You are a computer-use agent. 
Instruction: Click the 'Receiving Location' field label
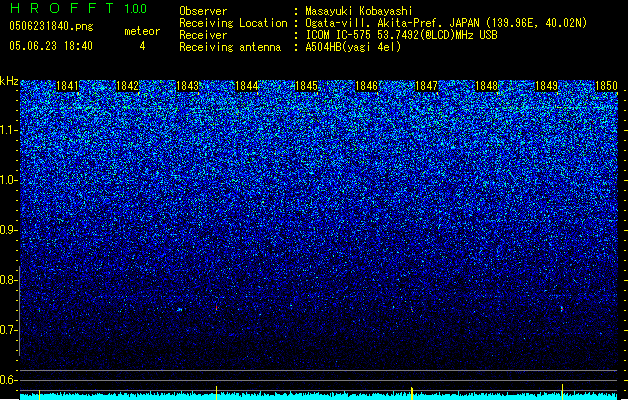point(233,23)
